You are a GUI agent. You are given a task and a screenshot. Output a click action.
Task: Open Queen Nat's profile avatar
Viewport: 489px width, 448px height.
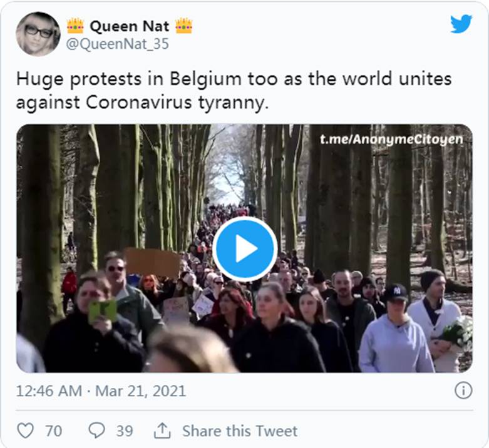[38, 34]
